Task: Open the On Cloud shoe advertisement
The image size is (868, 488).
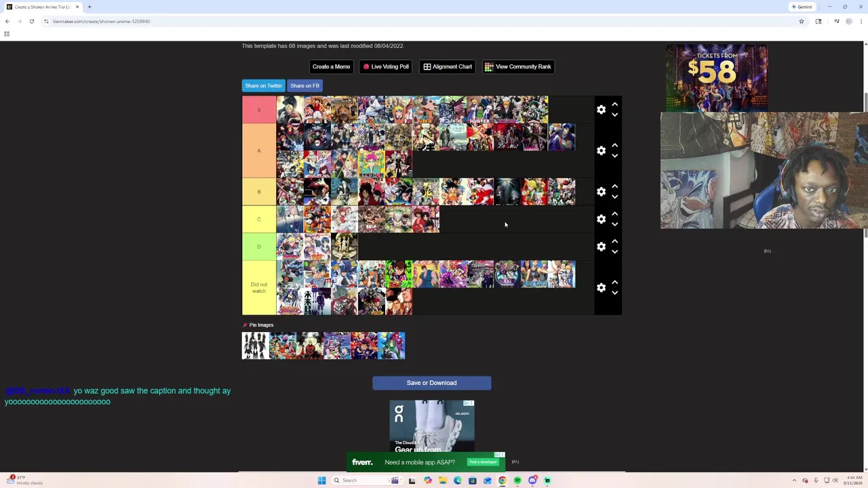Action: pos(432,426)
